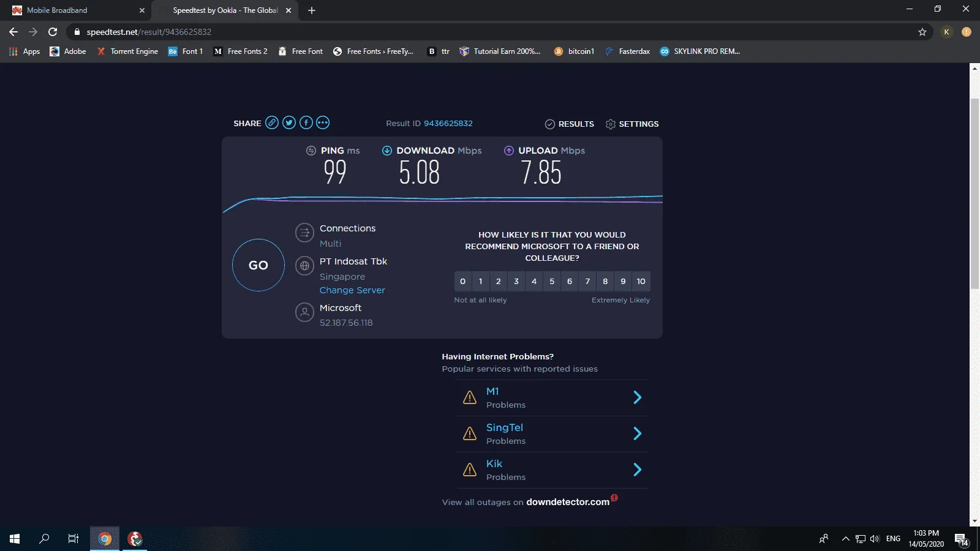Rate recommendation score 3
980x551 pixels.
[x=516, y=281]
